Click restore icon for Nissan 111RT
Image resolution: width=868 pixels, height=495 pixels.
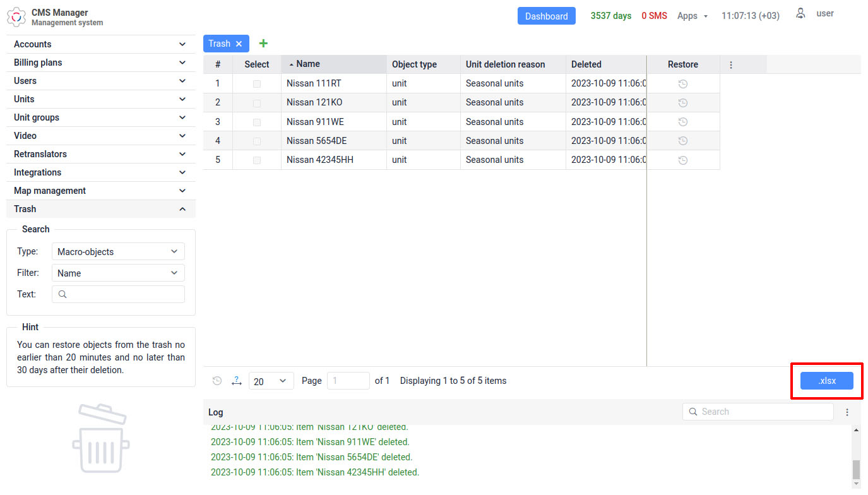(x=682, y=84)
